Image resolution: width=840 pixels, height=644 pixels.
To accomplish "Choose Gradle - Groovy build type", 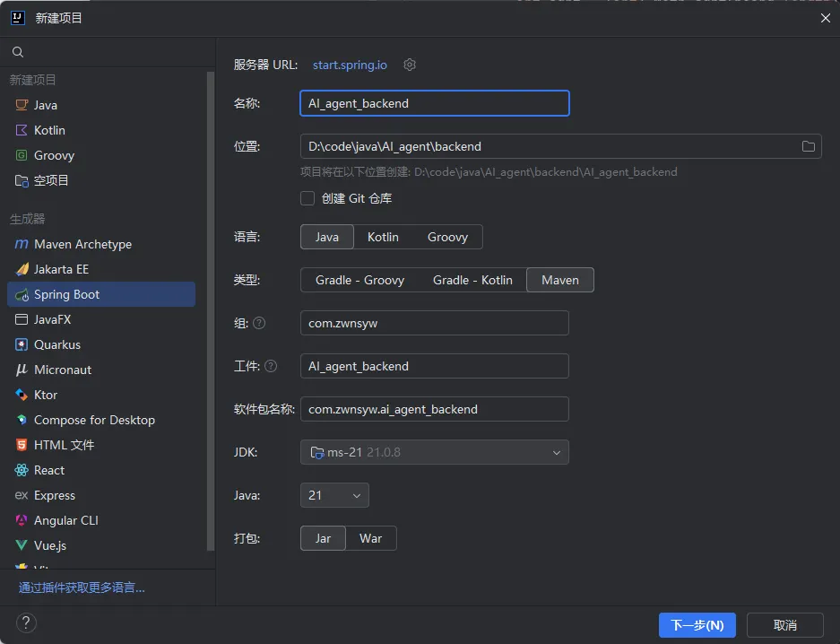I will (360, 280).
